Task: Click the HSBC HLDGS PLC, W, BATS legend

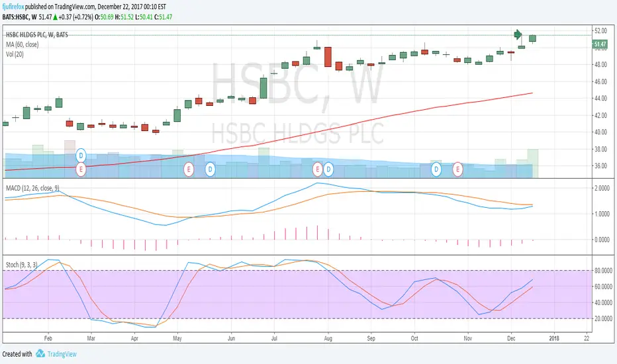Action: point(37,34)
